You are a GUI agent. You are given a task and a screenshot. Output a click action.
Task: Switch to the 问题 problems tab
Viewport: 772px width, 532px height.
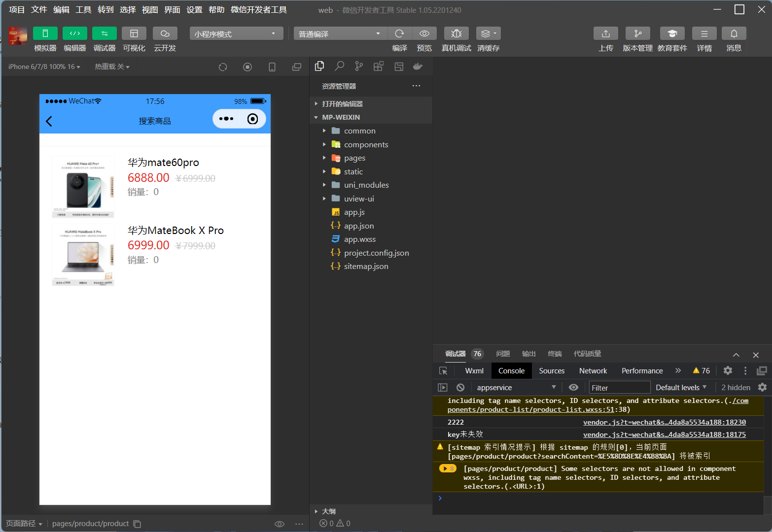pyautogui.click(x=503, y=354)
